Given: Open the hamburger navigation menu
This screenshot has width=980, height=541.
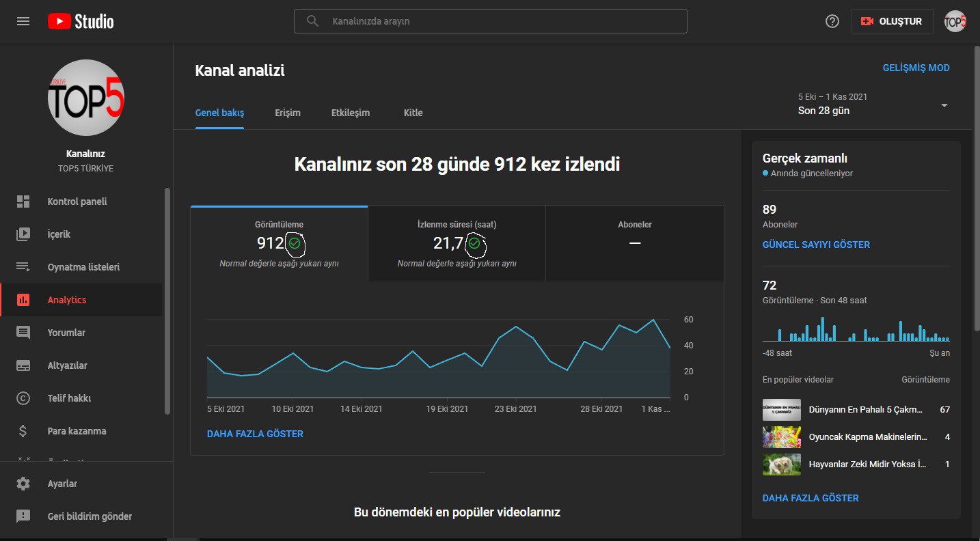Looking at the screenshot, I should coord(23,21).
